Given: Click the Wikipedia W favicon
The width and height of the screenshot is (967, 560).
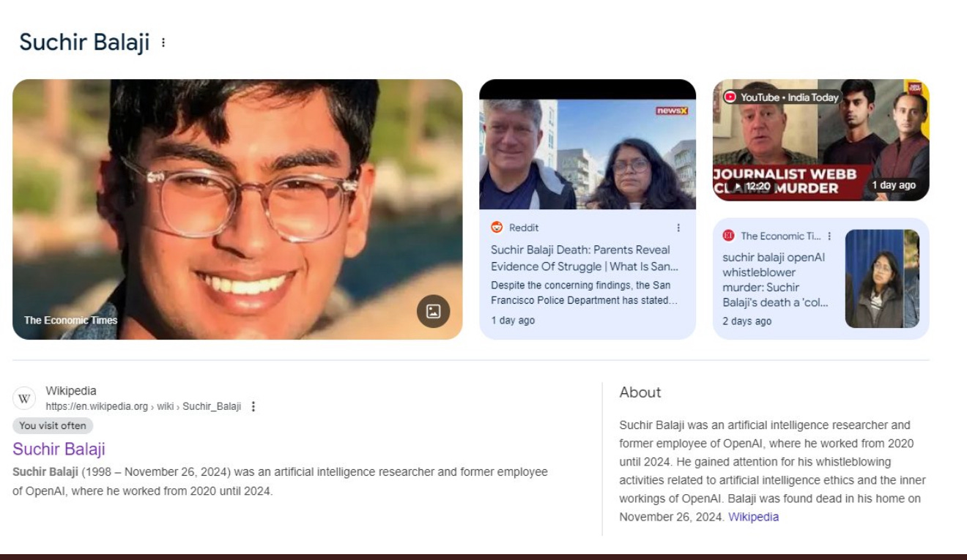Looking at the screenshot, I should 24,398.
